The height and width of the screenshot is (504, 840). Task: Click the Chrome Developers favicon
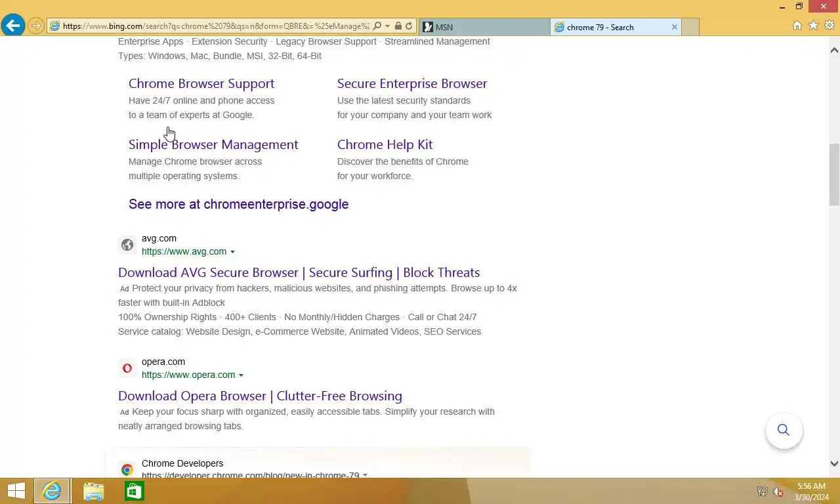click(x=127, y=469)
